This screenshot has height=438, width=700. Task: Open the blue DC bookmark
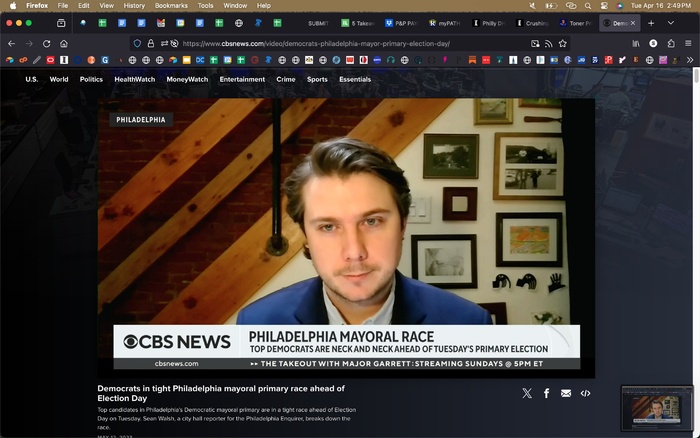(x=200, y=60)
